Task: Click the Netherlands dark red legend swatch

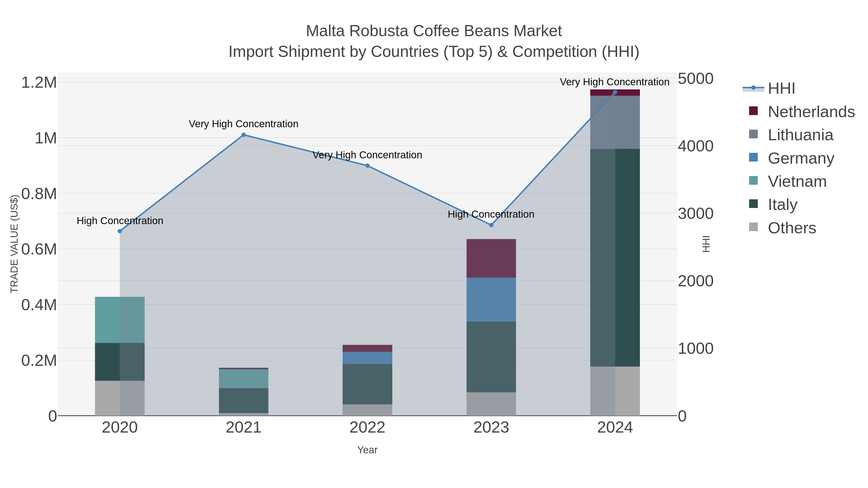Action: (753, 111)
